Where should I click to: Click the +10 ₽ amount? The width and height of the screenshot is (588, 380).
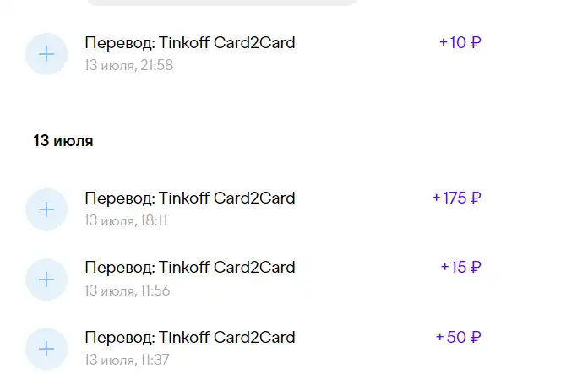(x=460, y=42)
